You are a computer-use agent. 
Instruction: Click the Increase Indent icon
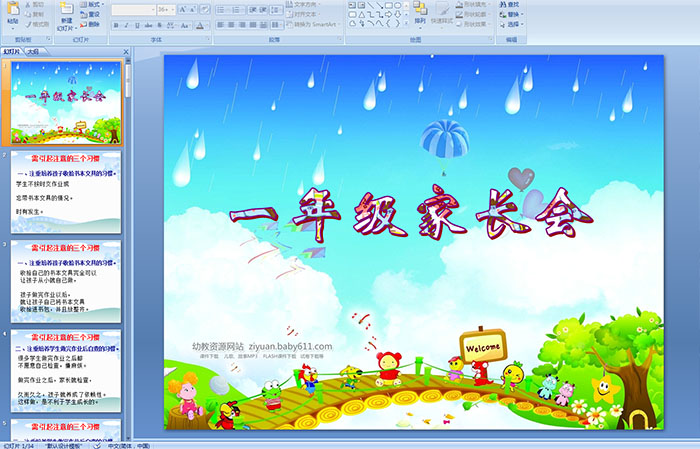click(x=263, y=10)
